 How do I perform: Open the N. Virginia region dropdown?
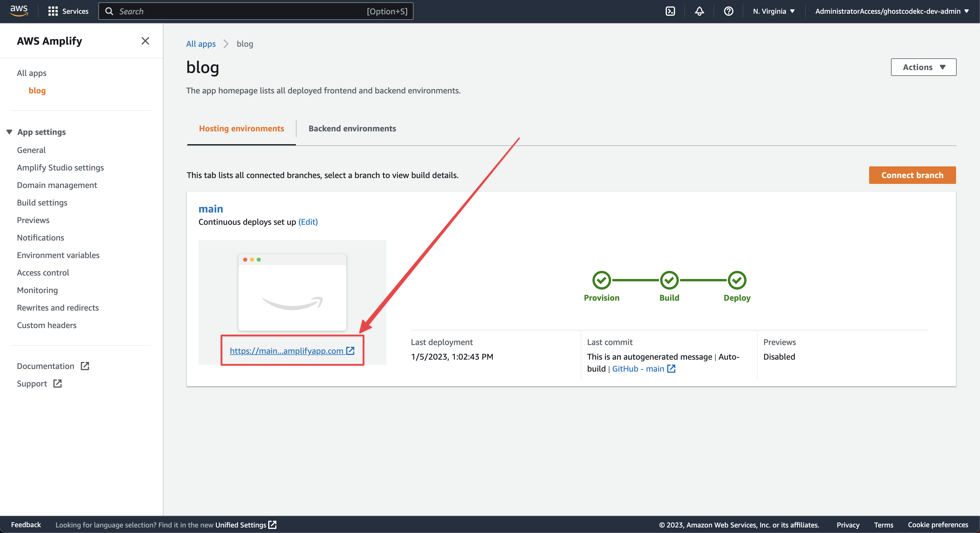tap(774, 11)
